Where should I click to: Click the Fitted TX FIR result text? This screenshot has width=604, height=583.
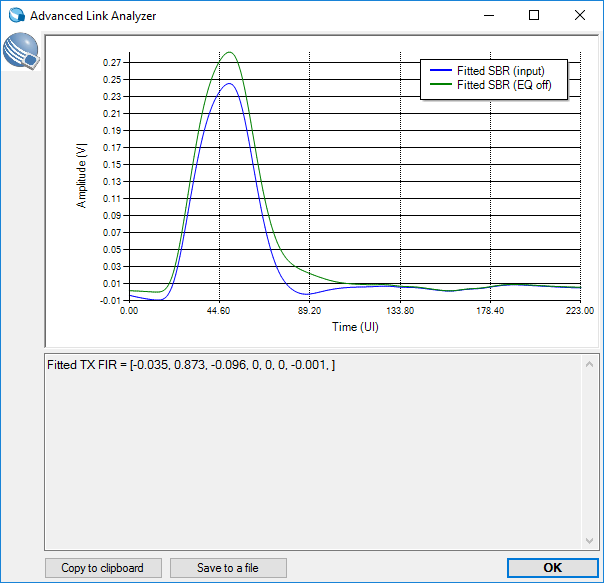191,365
